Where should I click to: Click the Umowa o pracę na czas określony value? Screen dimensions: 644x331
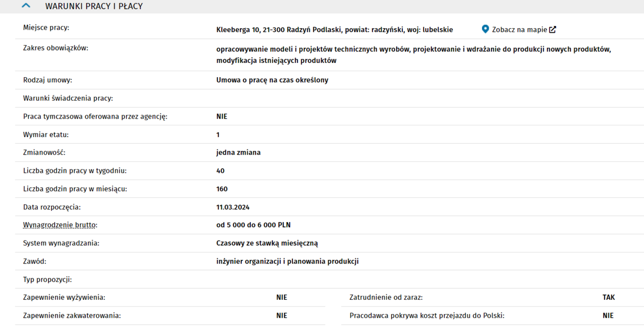272,80
